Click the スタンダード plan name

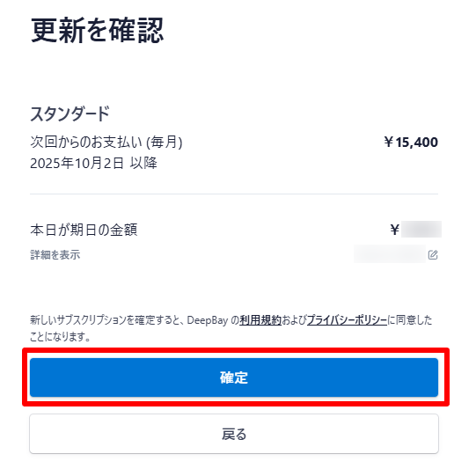coord(70,114)
